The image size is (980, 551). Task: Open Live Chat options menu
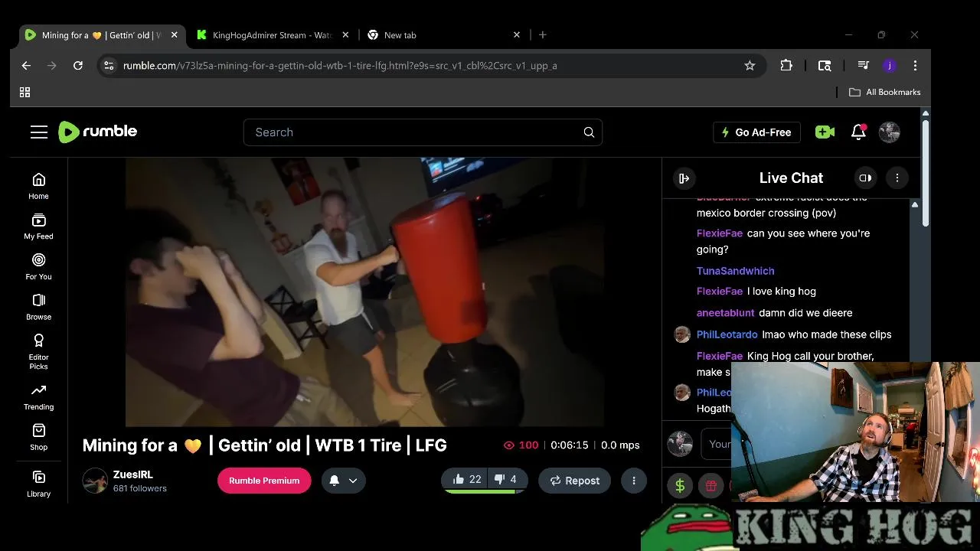coord(897,178)
